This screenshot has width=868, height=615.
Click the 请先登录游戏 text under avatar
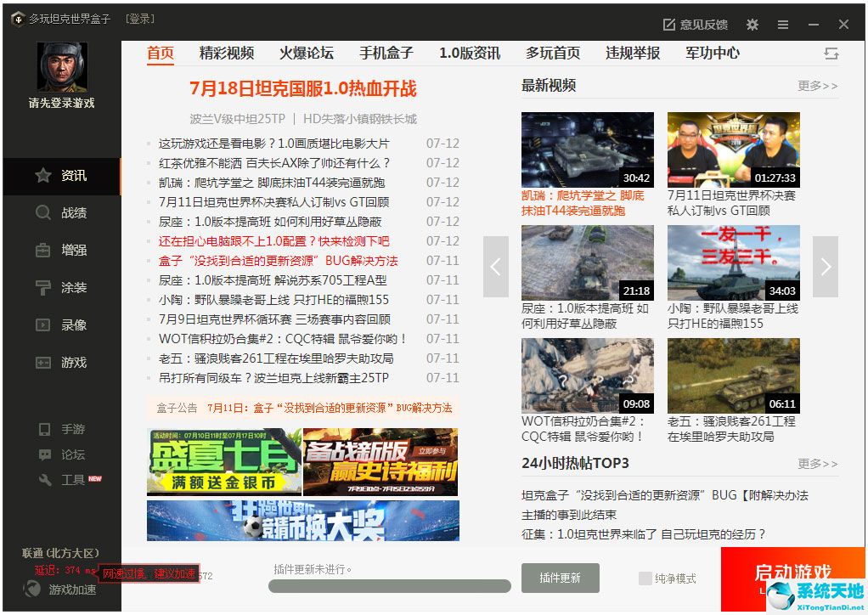[x=61, y=103]
